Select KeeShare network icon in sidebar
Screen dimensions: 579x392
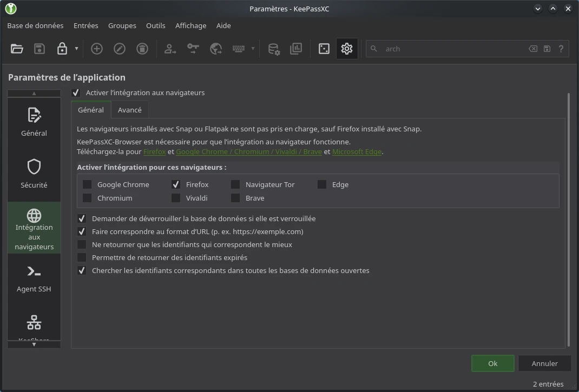34,323
